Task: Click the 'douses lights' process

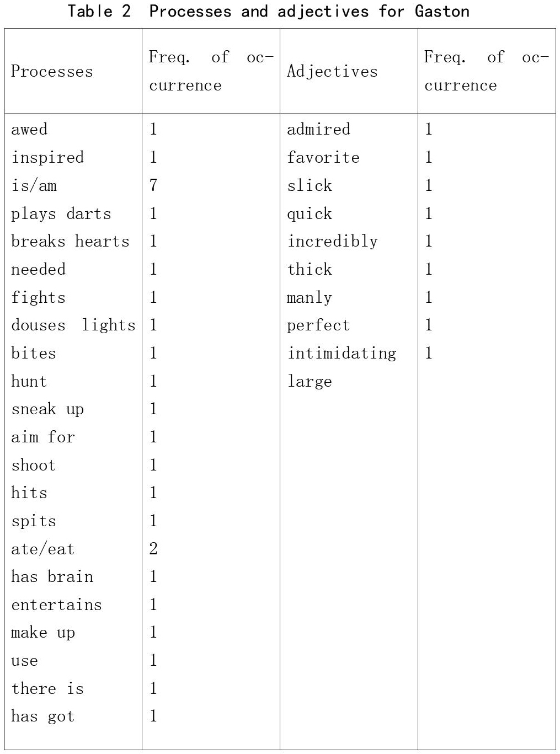Action: [x=73, y=325]
